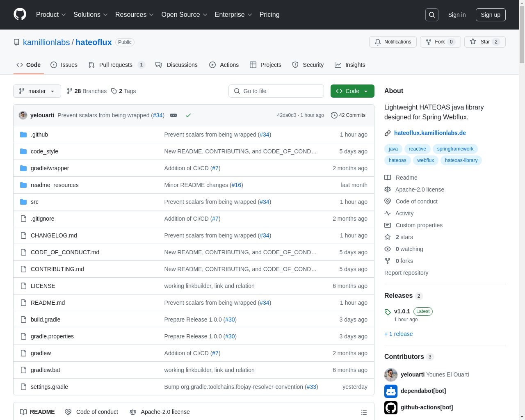
Task: Click the yelouarti contributor avatar
Action: pyautogui.click(x=391, y=375)
